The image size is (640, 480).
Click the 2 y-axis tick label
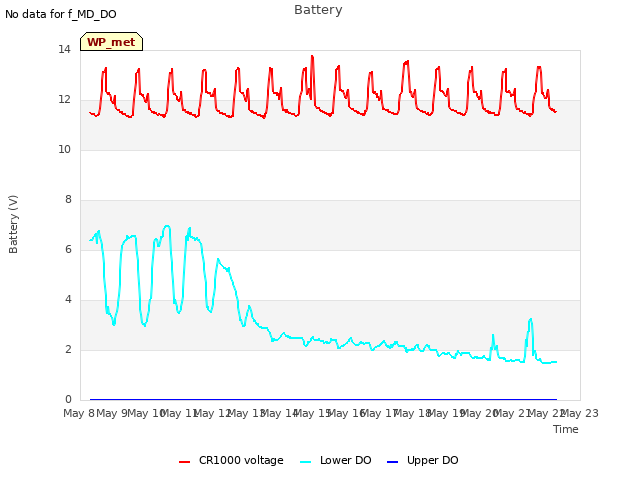coord(68,349)
